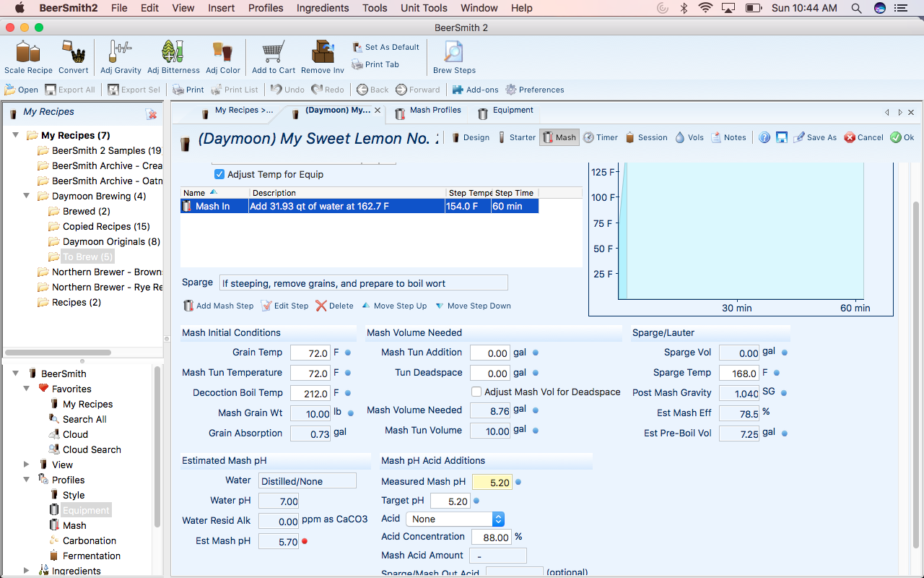This screenshot has height=578, width=924.
Task: Open Preferences from the toolbar
Action: [535, 90]
